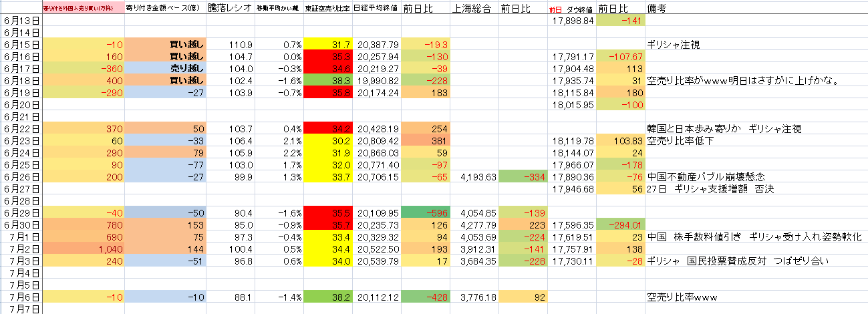Click the 日経平均終値 column header
This screenshot has height=314, width=868.
tap(376, 9)
